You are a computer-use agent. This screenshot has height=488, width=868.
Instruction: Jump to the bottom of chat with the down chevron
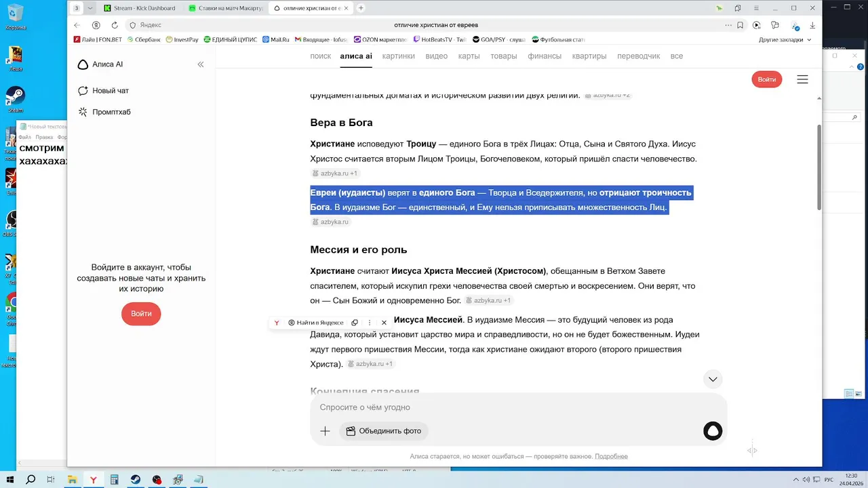[x=712, y=380]
